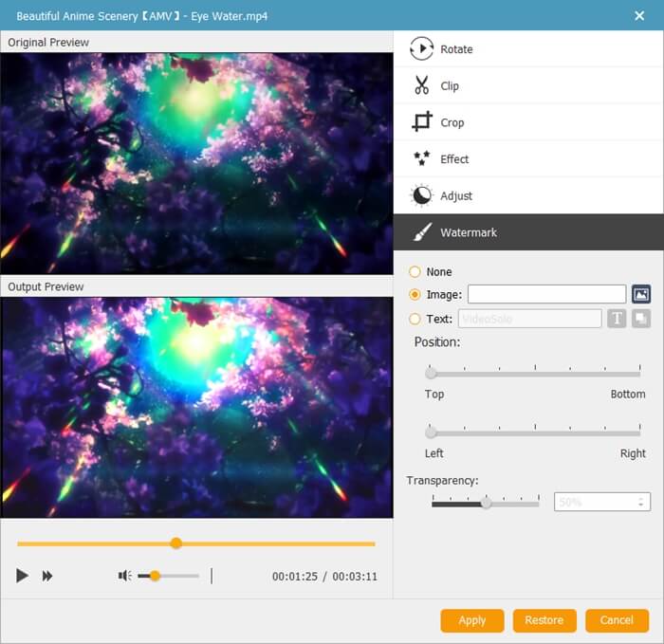Viewport: 664px width, 644px height.
Task: Open the Rotate section
Action: click(528, 48)
